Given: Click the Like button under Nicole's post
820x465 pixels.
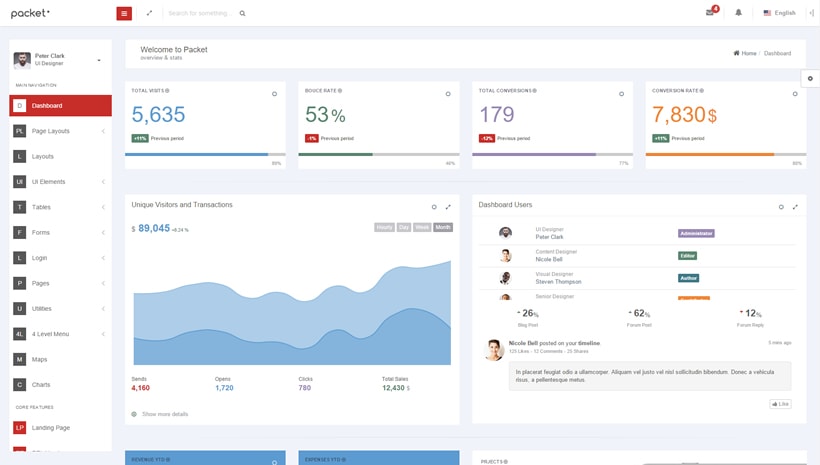Looking at the screenshot, I should (x=780, y=404).
